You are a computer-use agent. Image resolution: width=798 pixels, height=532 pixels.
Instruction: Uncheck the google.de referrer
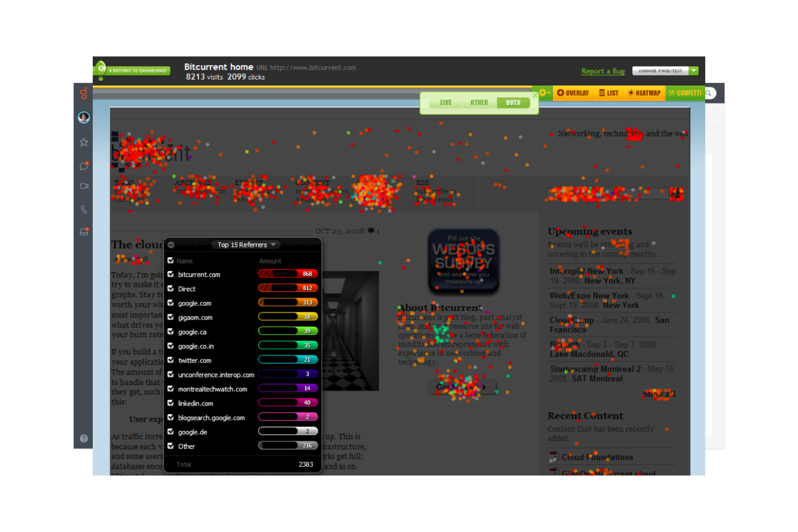click(x=170, y=431)
